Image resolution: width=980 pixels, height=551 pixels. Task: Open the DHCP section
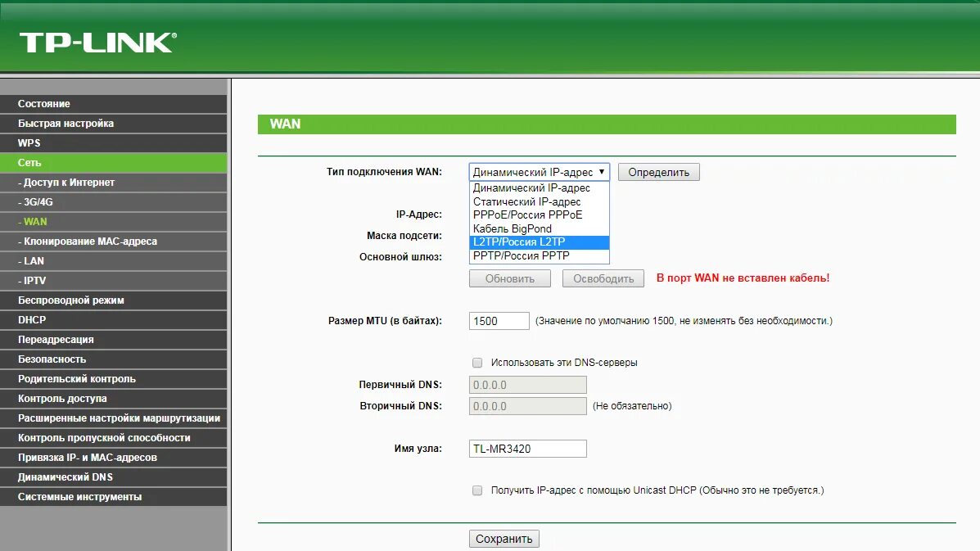(x=113, y=320)
